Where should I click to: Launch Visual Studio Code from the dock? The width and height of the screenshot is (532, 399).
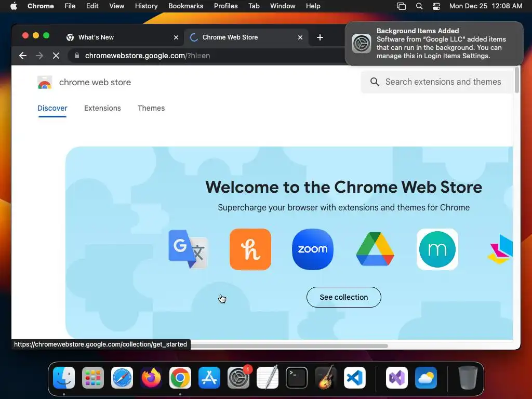click(x=354, y=378)
